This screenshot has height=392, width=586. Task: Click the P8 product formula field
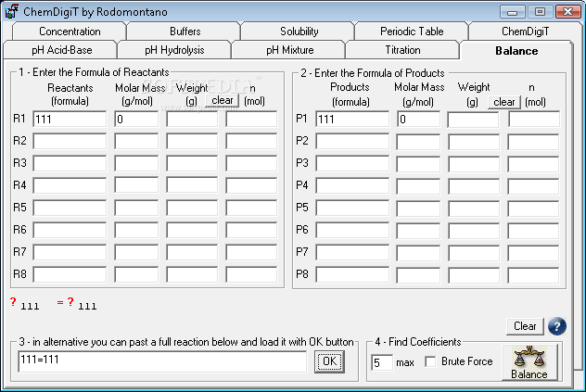click(x=352, y=274)
